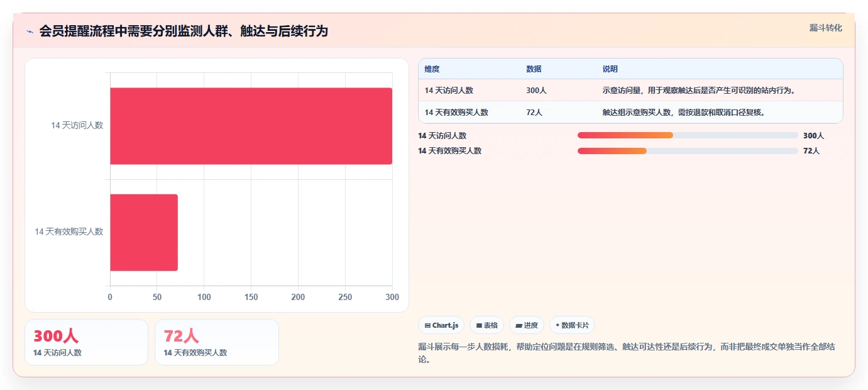
Task: Click the 14 天访问人数 progress bar
Action: [688, 135]
